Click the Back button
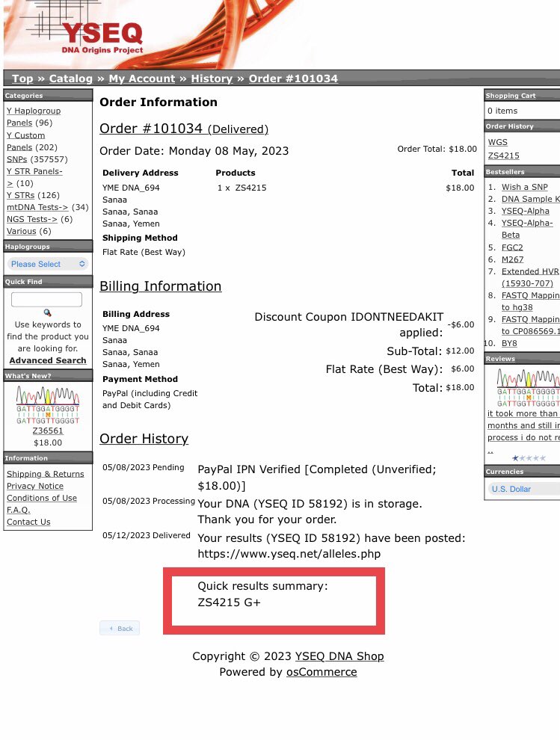This screenshot has width=560, height=740. point(120,628)
